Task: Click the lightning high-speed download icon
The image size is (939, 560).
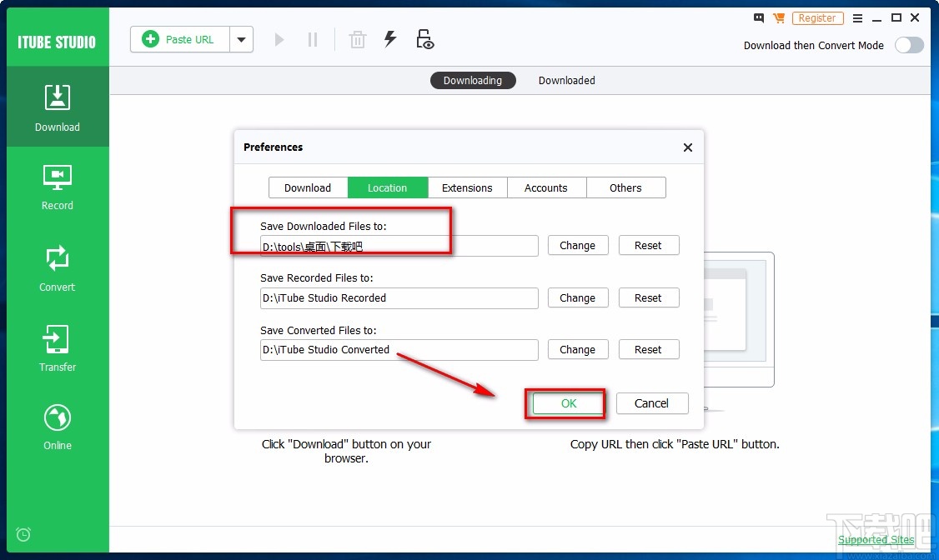Action: (x=390, y=38)
